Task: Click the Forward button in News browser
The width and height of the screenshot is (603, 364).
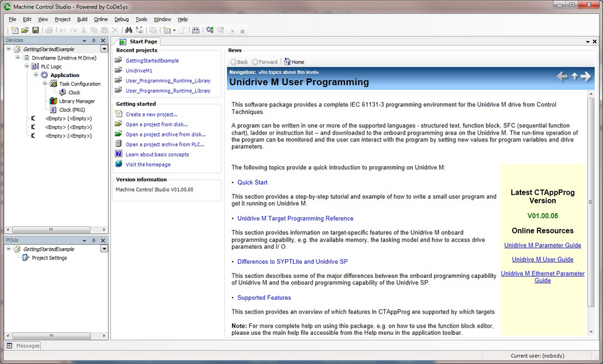Action: pos(265,62)
